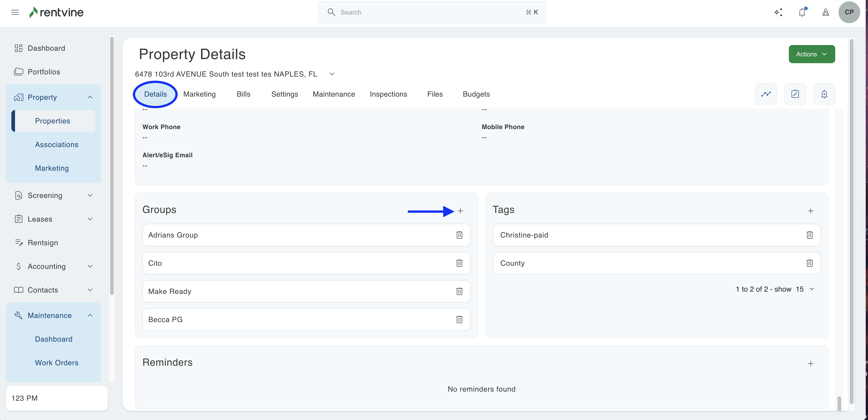Image resolution: width=868 pixels, height=420 pixels.
Task: Click the plus icon to add a tag
Action: coord(810,211)
